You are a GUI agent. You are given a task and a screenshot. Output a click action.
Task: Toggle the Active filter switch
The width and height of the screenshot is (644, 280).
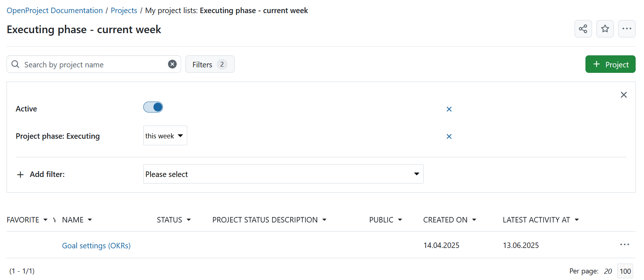pyautogui.click(x=153, y=107)
